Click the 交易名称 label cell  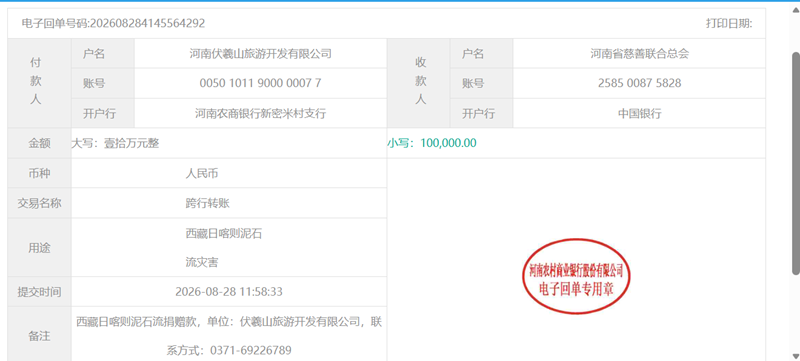click(39, 203)
